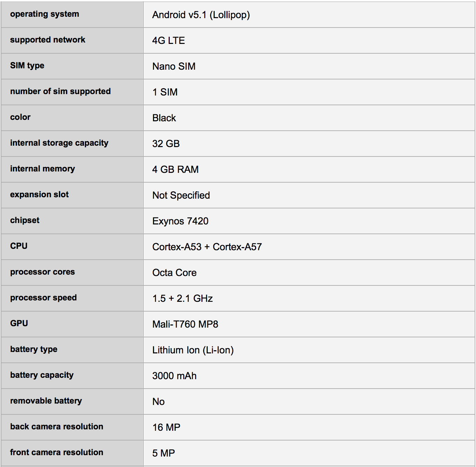This screenshot has width=476, height=467.
Task: Select the '4 GB RAM' value
Action: point(175,169)
